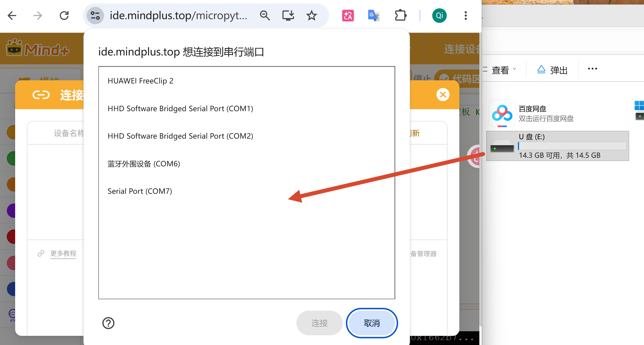Open the more options ellipsis in Explorer
The image size is (644, 345).
pyautogui.click(x=592, y=69)
